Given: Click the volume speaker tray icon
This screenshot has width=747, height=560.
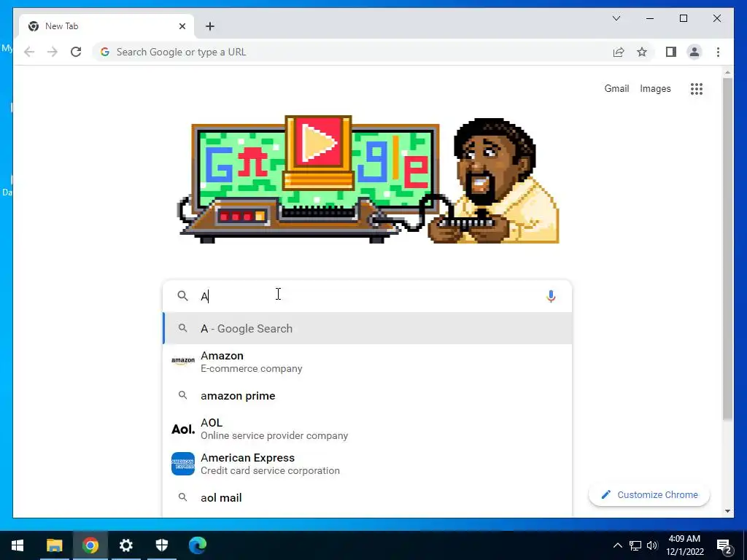Looking at the screenshot, I should pyautogui.click(x=652, y=545).
